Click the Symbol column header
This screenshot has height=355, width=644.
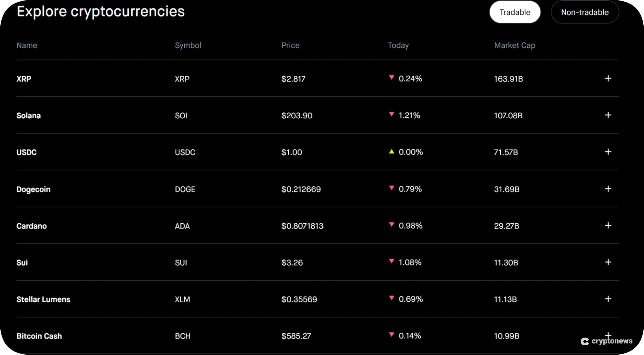click(x=188, y=45)
